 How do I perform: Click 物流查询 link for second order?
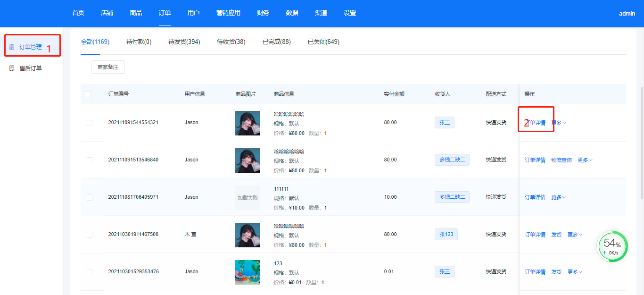point(561,160)
